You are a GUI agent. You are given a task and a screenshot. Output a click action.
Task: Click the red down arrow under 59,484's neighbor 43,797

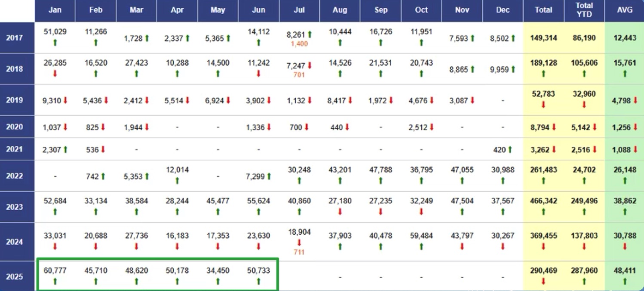coord(462,247)
